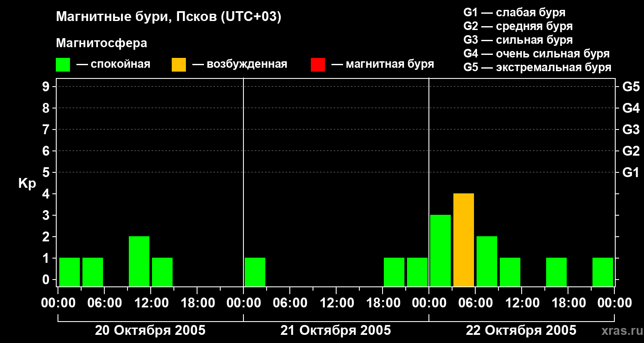Click the right-axis label 'G3'
644x343 pixels.
pyautogui.click(x=631, y=129)
